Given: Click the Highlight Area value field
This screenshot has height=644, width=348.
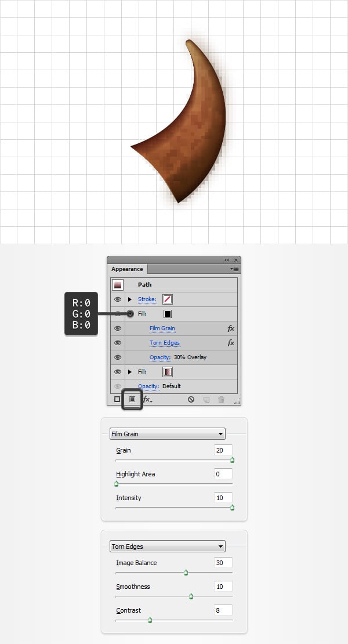Looking at the screenshot, I should click(223, 474).
